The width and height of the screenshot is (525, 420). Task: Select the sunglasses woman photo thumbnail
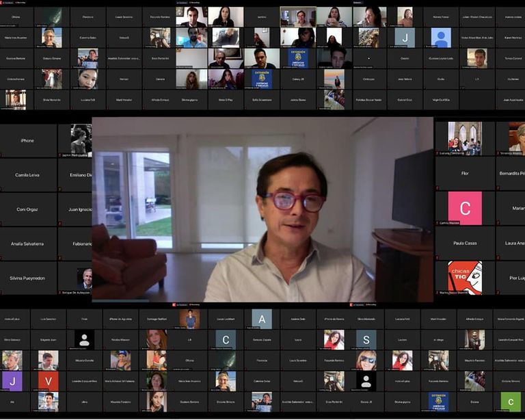(366, 360)
